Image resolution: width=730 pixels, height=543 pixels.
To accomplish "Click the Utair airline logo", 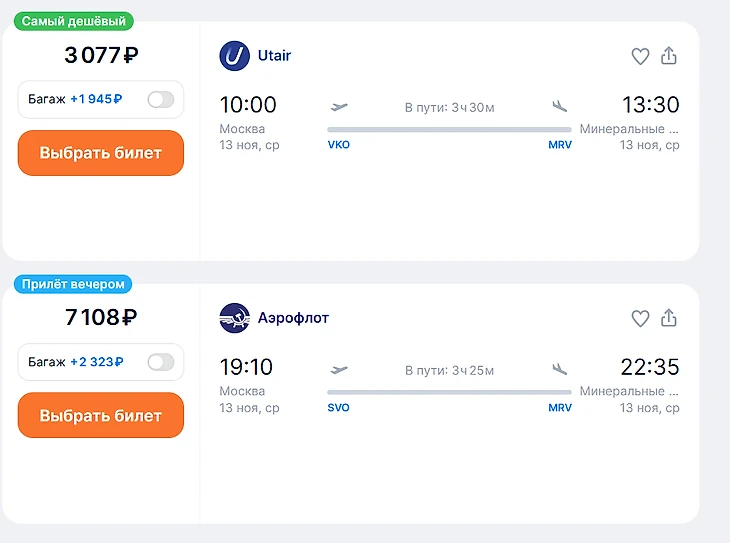I will tap(234, 56).
